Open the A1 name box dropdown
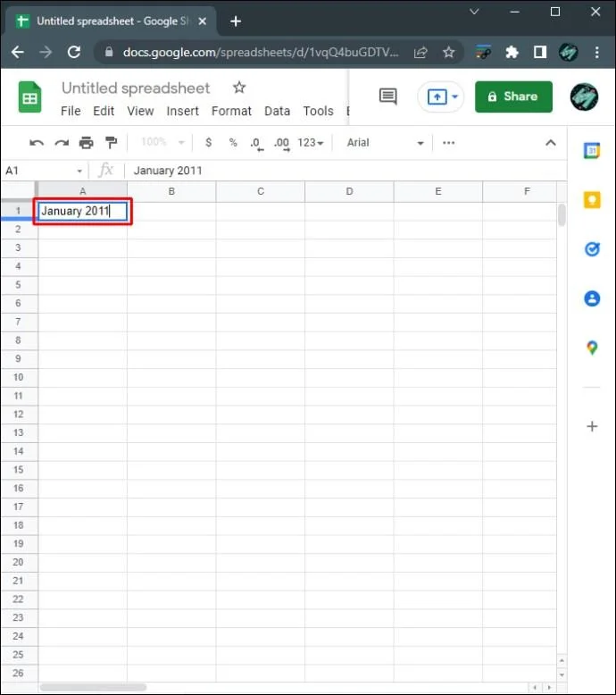This screenshot has width=616, height=695. coord(79,172)
